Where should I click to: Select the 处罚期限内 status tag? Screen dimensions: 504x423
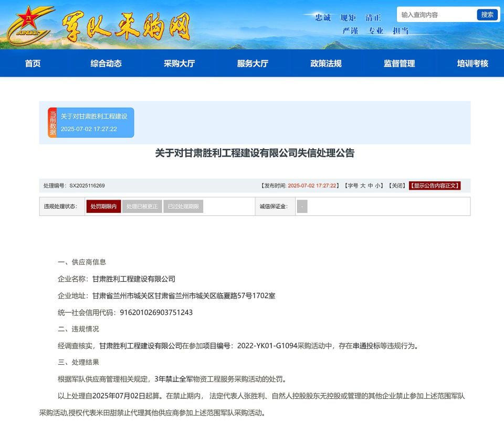[103, 206]
